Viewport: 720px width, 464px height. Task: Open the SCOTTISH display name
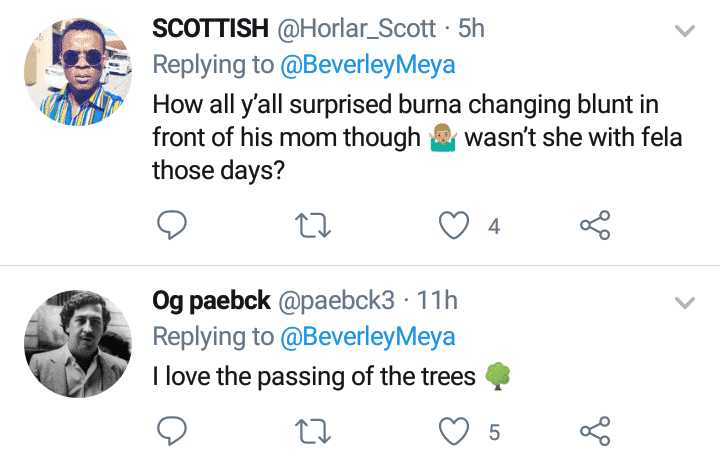pos(207,29)
